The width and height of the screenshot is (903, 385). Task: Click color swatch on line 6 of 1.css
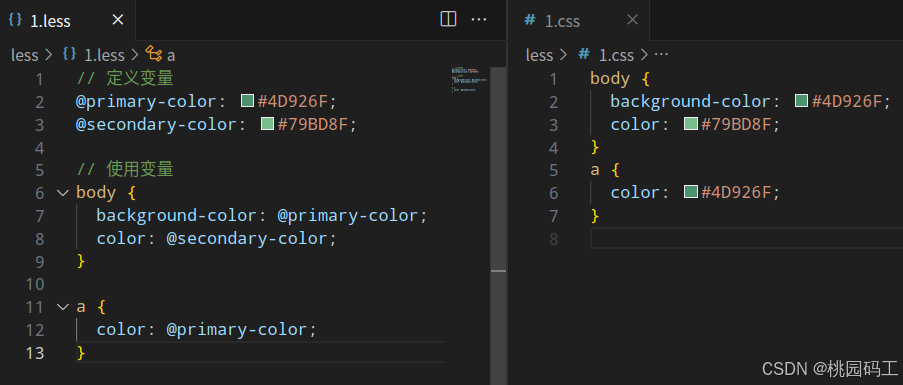(x=691, y=192)
